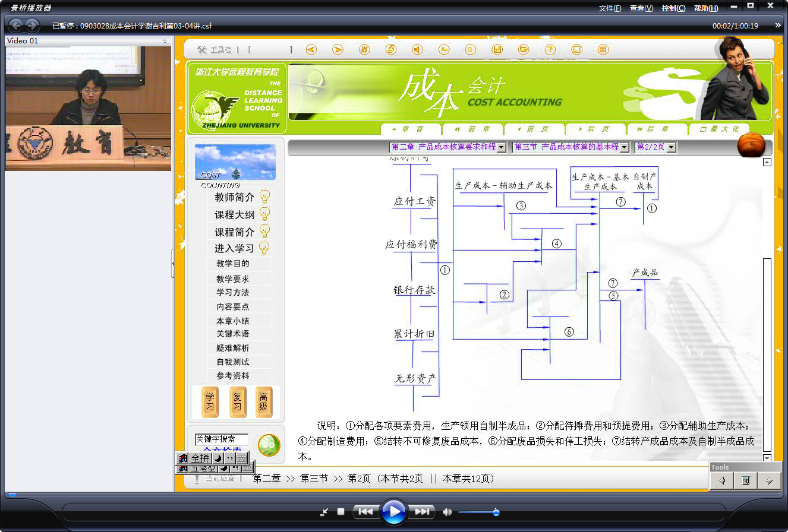Click the lightbulb beside 课程大纲
Screen dimensions: 788x532
(264, 214)
